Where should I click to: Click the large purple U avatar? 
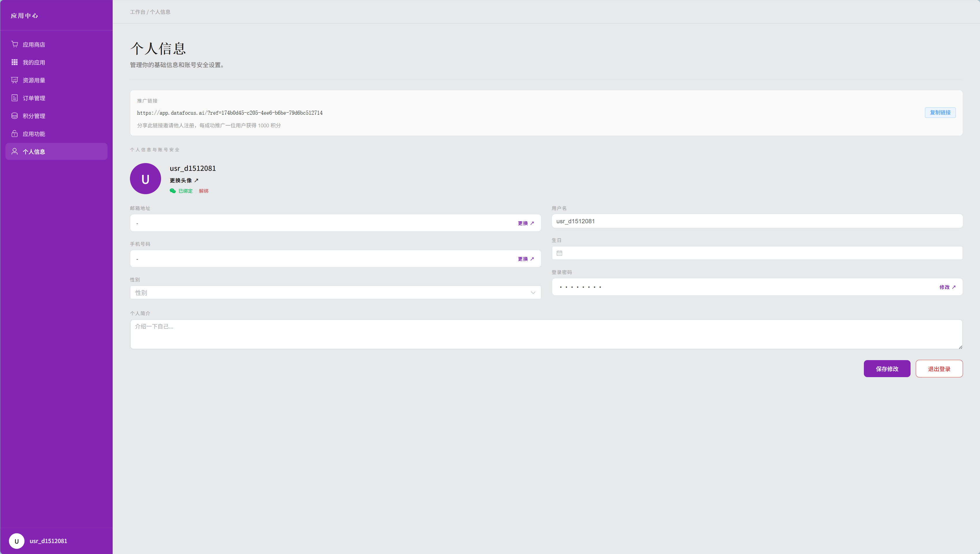tap(146, 179)
